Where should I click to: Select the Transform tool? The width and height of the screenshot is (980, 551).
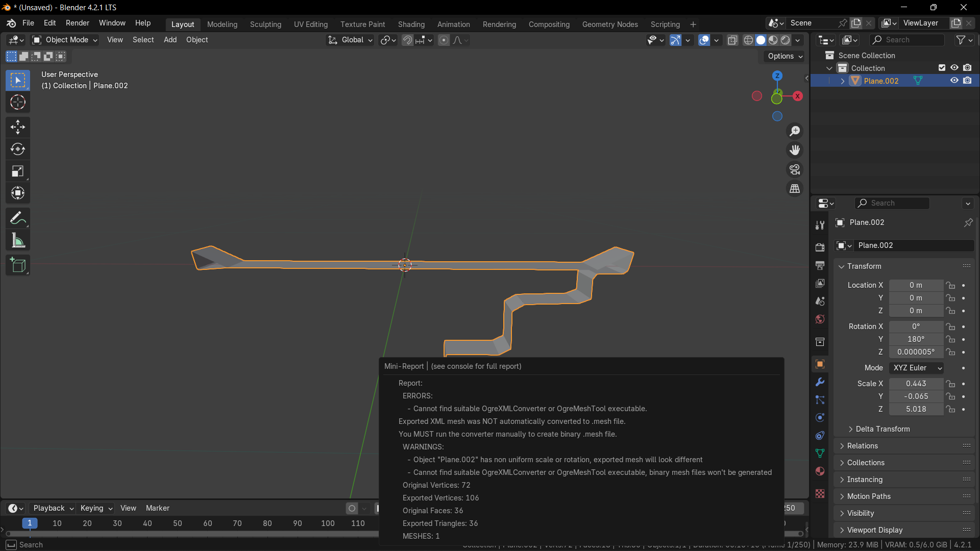[18, 193]
